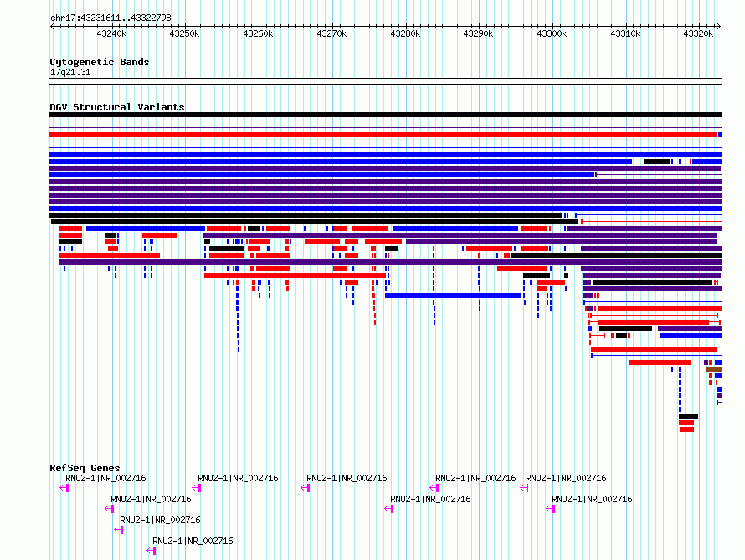Click the bottommost red variant bar near 43318k

686,429
